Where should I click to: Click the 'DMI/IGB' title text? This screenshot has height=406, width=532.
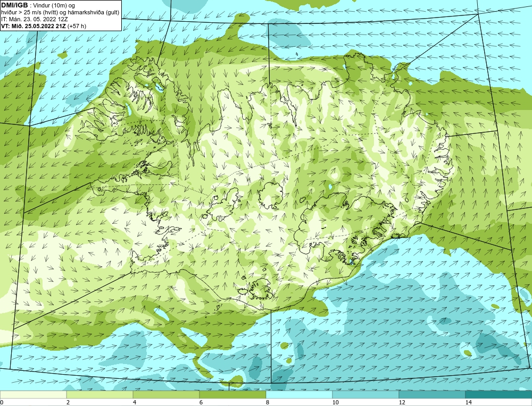point(14,5)
